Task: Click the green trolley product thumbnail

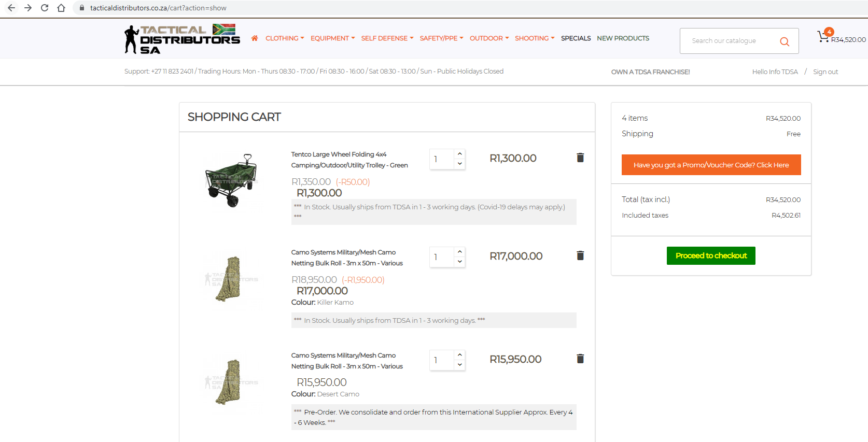Action: 232,180
